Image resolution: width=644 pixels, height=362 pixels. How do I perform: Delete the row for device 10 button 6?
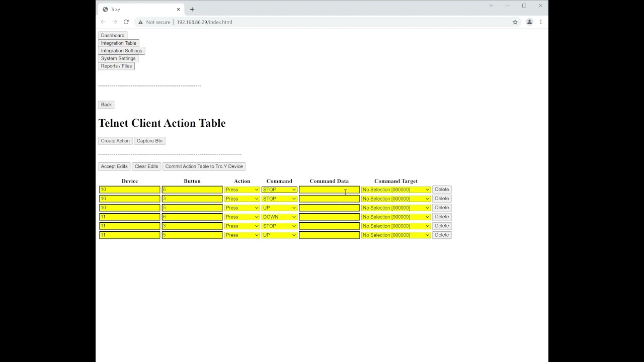pyautogui.click(x=442, y=190)
